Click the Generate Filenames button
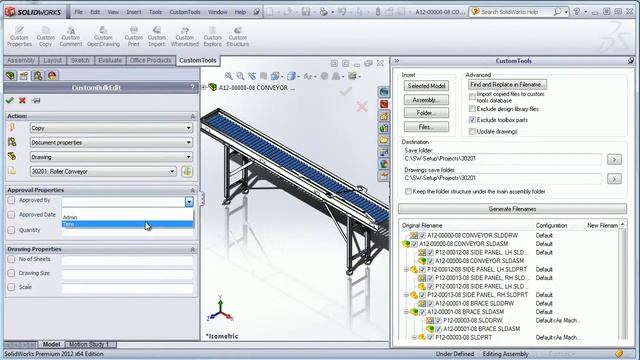Screen dimensions: 640x360 pyautogui.click(x=513, y=209)
